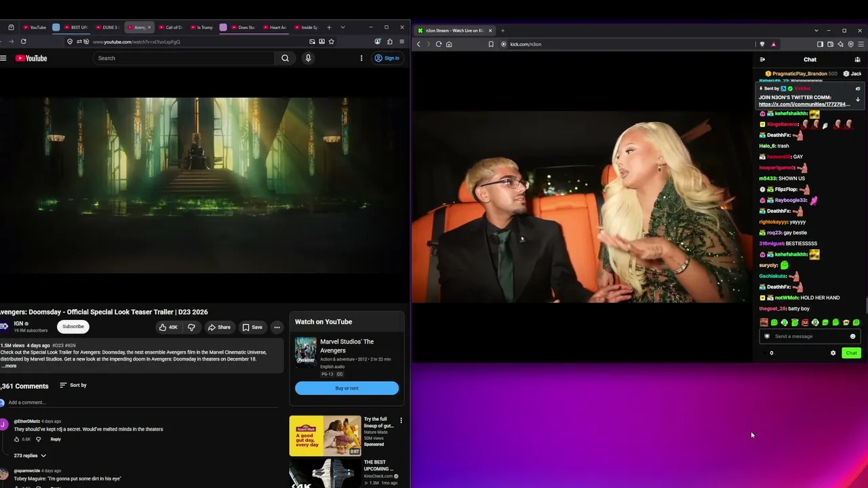Open the Firefox application menu

click(401, 41)
